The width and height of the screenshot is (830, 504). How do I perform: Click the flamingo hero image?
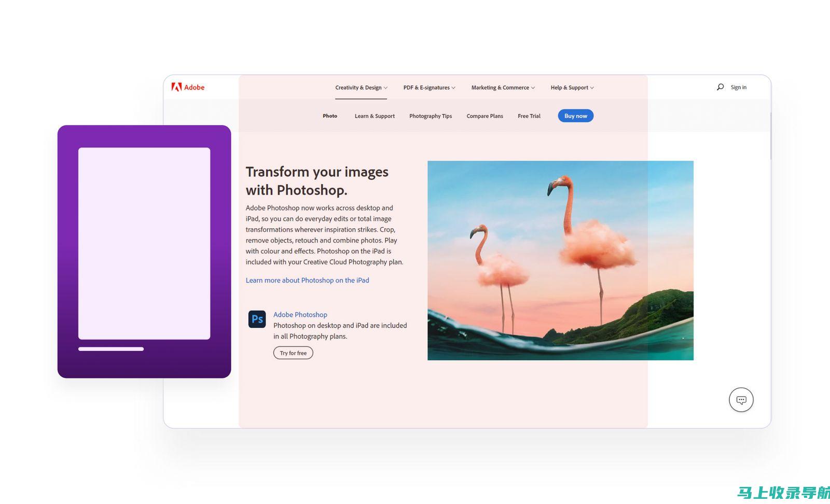click(x=560, y=260)
